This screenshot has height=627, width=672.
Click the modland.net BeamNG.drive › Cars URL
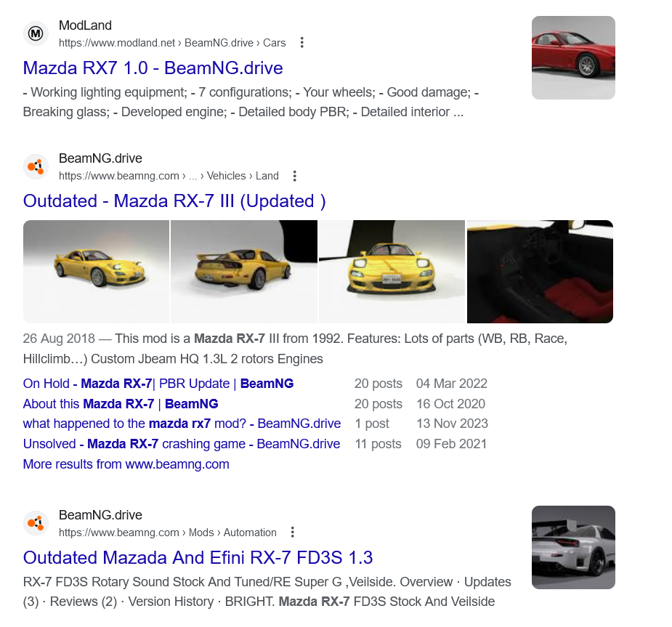(x=172, y=43)
